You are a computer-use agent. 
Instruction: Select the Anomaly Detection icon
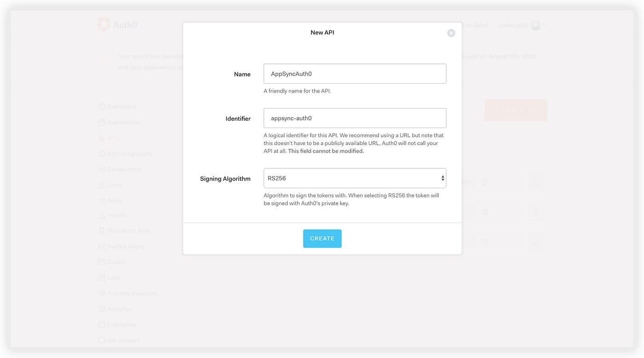pyautogui.click(x=102, y=293)
